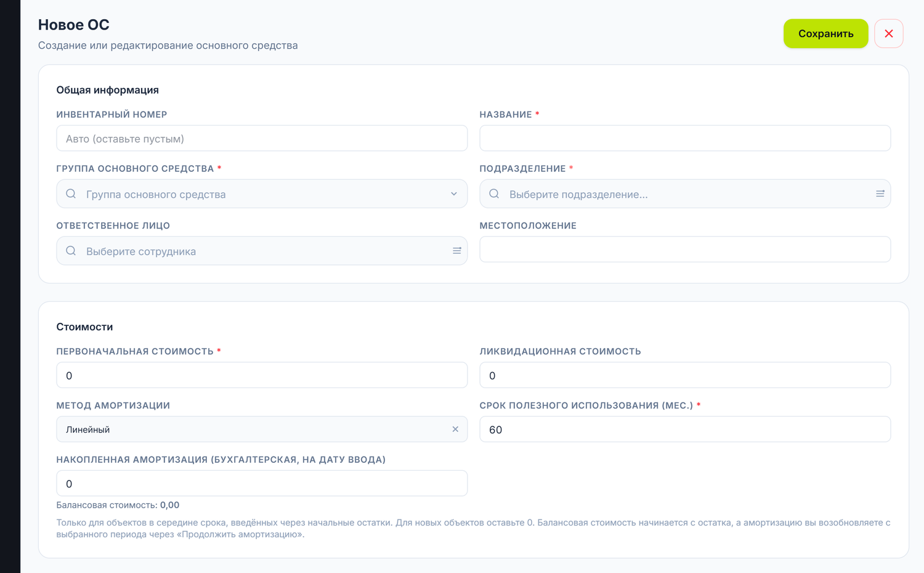Open the Метод амортизации dropdown
Viewport: 924px width, 573px height.
[262, 429]
